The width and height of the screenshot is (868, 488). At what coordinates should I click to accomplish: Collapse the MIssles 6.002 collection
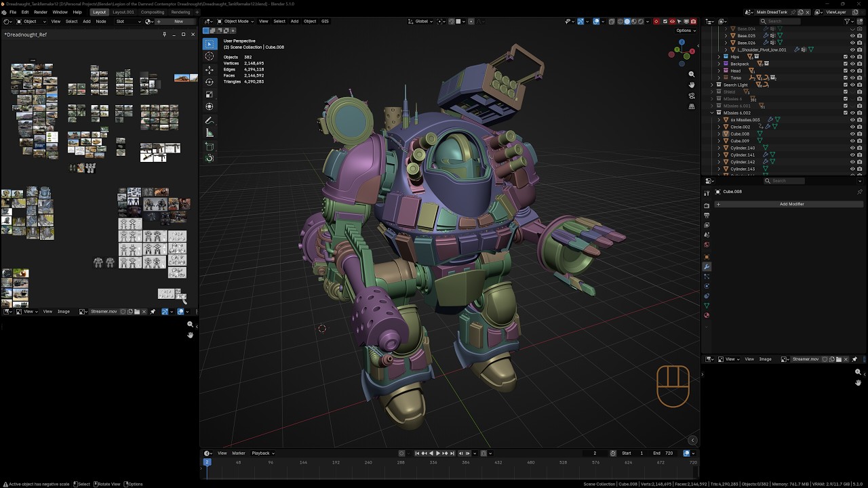coord(713,113)
